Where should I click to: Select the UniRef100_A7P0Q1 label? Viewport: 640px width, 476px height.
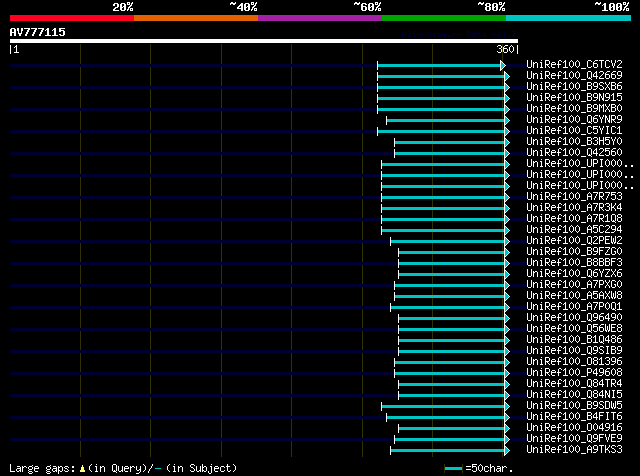point(574,307)
